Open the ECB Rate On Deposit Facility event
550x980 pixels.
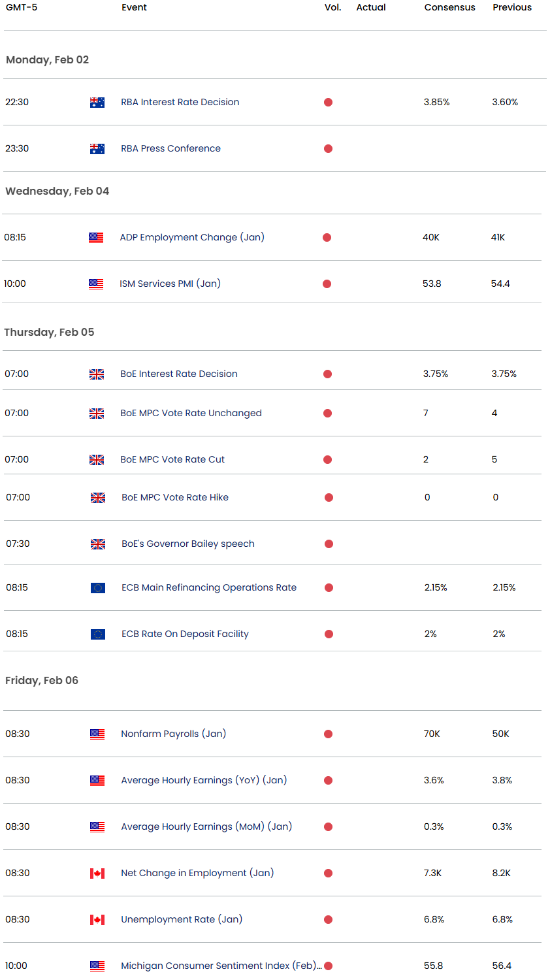tap(185, 634)
